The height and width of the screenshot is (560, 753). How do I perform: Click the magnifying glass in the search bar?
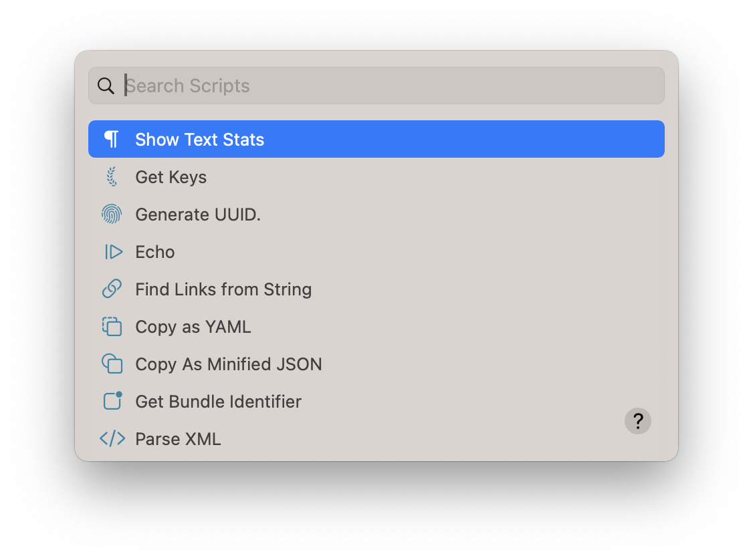coord(106,86)
